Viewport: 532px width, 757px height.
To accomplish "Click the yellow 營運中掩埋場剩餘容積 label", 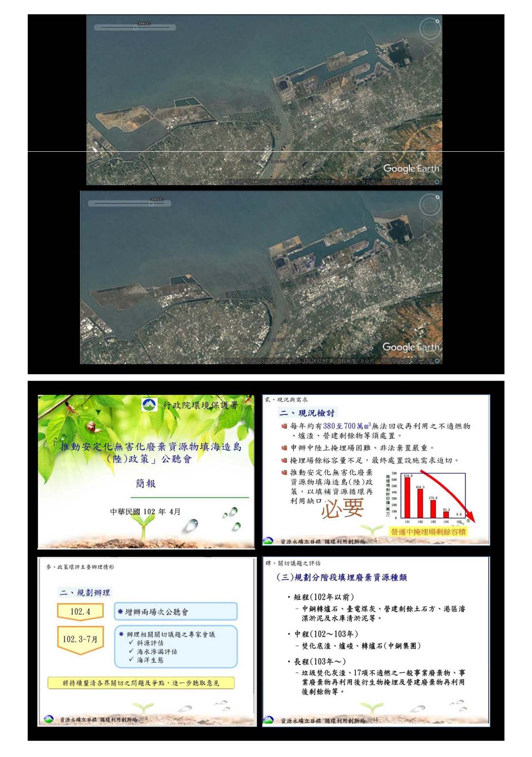I will 428,532.
